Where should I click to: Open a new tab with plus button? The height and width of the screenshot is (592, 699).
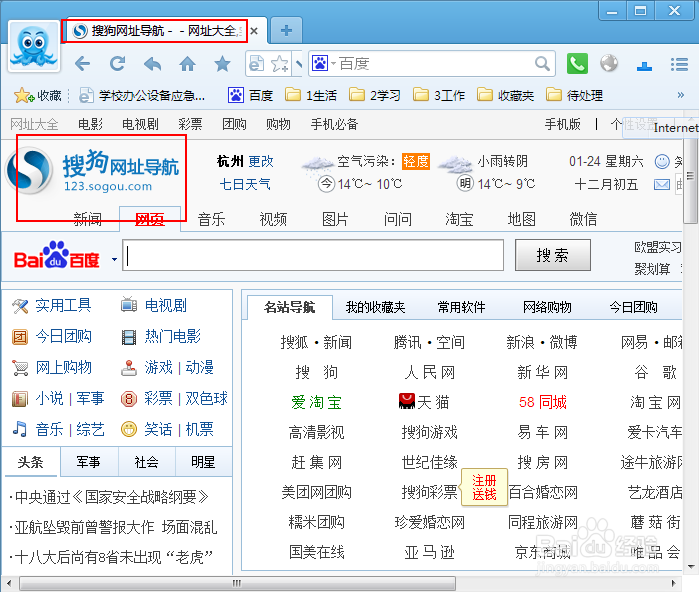[x=286, y=31]
